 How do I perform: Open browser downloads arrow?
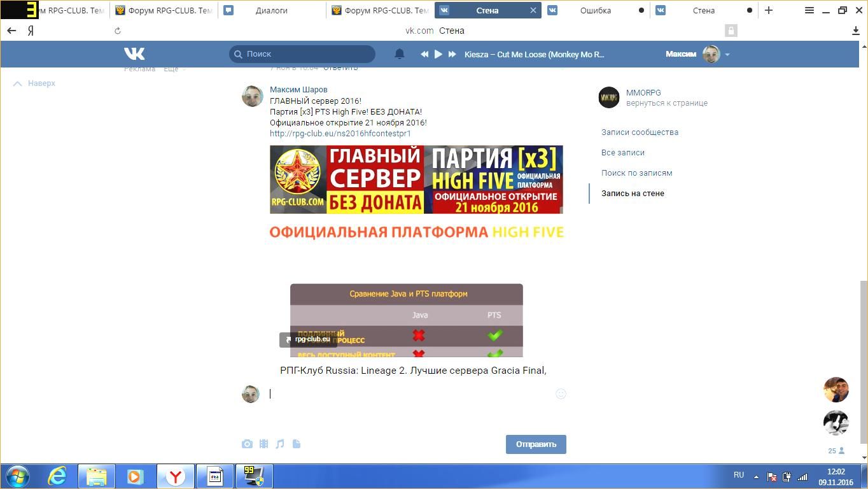856,31
